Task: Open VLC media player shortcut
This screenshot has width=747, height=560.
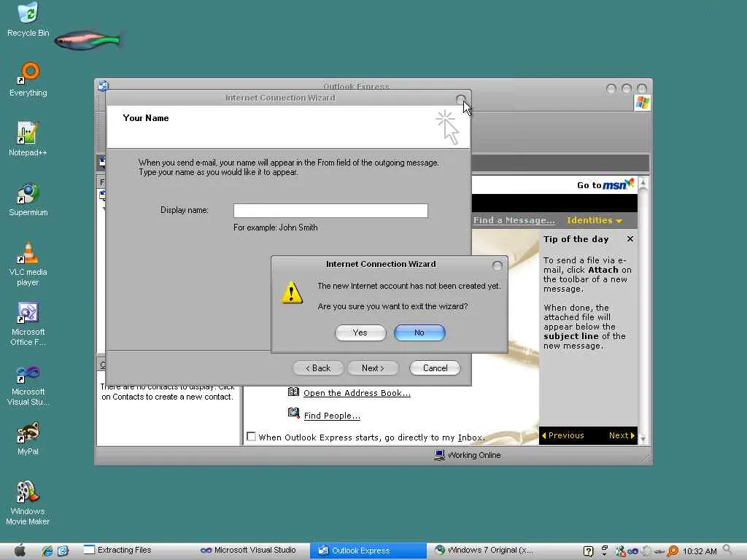Action: point(28,264)
